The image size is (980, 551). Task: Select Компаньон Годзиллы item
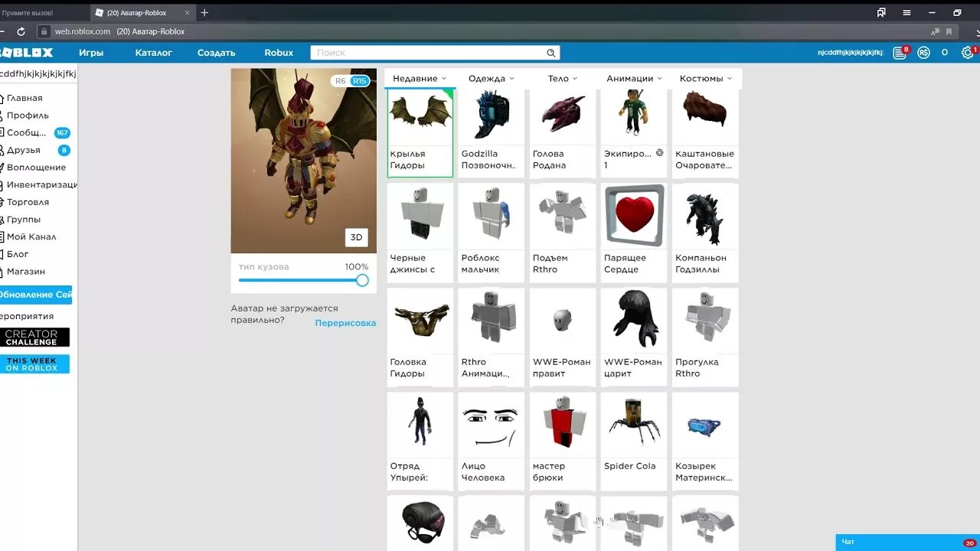point(705,233)
